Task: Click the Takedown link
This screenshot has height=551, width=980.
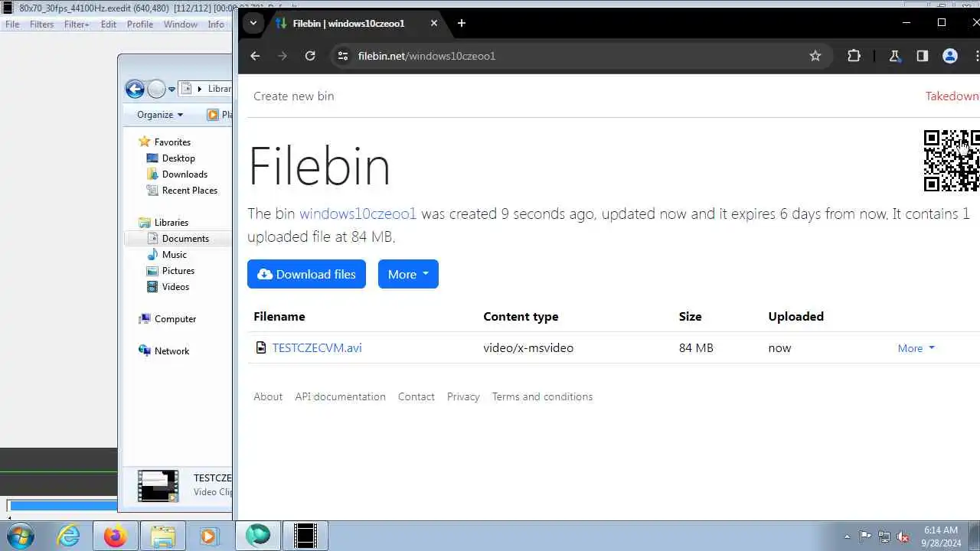Action: point(952,96)
